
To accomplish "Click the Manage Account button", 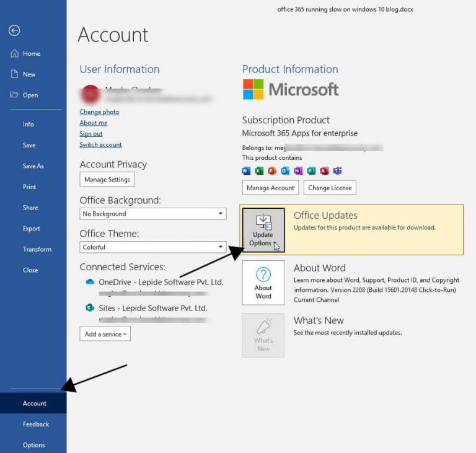I will pyautogui.click(x=270, y=188).
